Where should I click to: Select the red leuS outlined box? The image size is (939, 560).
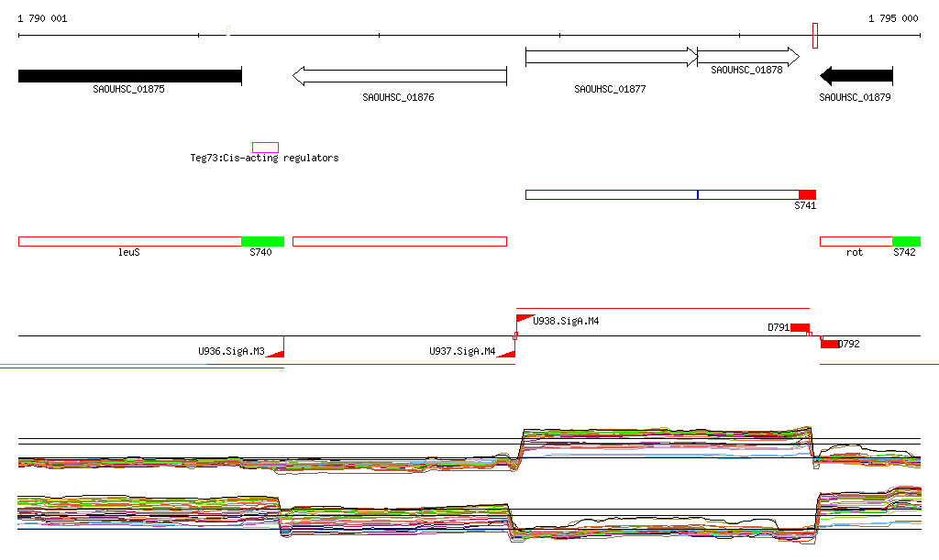pyautogui.click(x=130, y=242)
